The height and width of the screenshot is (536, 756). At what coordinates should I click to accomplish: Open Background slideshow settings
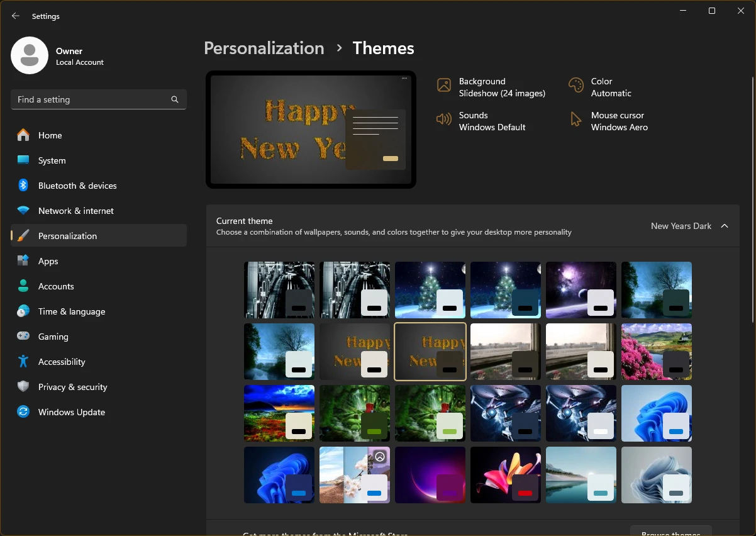tap(491, 87)
